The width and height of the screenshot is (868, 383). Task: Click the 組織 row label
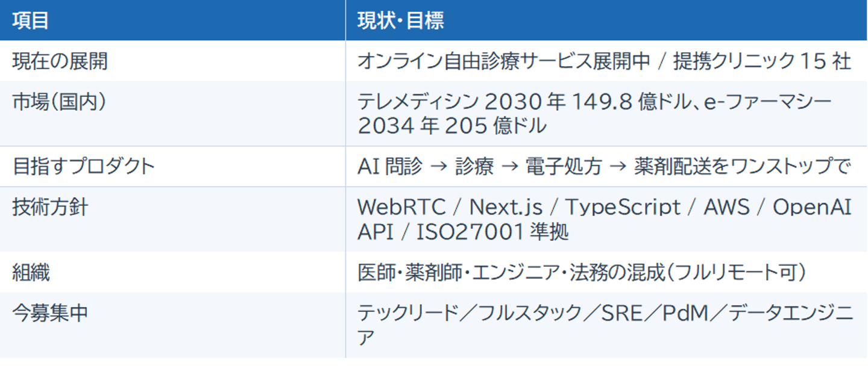[x=31, y=272]
